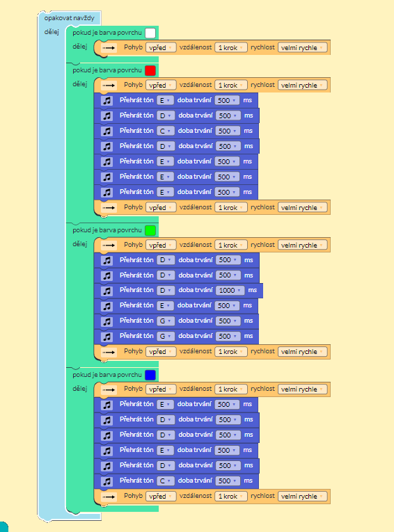The width and height of the screenshot is (394, 532).
Task: Open the 1000 ms duration dropdown
Action: point(230,291)
